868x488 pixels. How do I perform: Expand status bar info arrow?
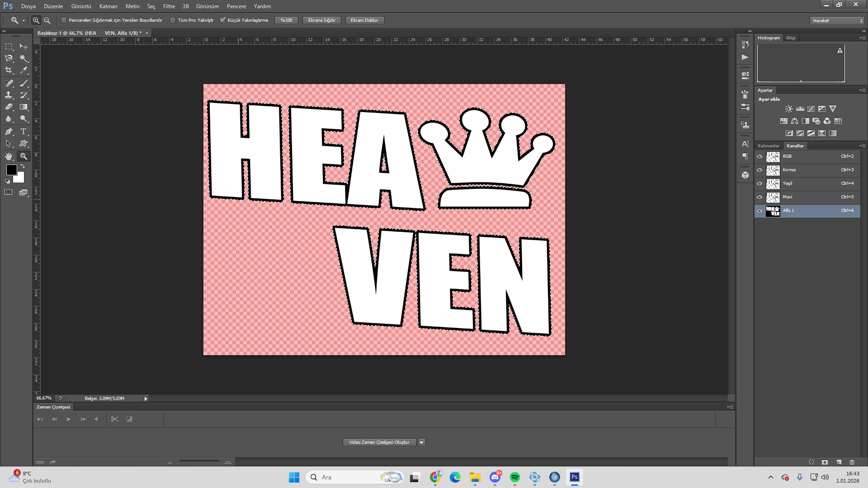point(146,399)
